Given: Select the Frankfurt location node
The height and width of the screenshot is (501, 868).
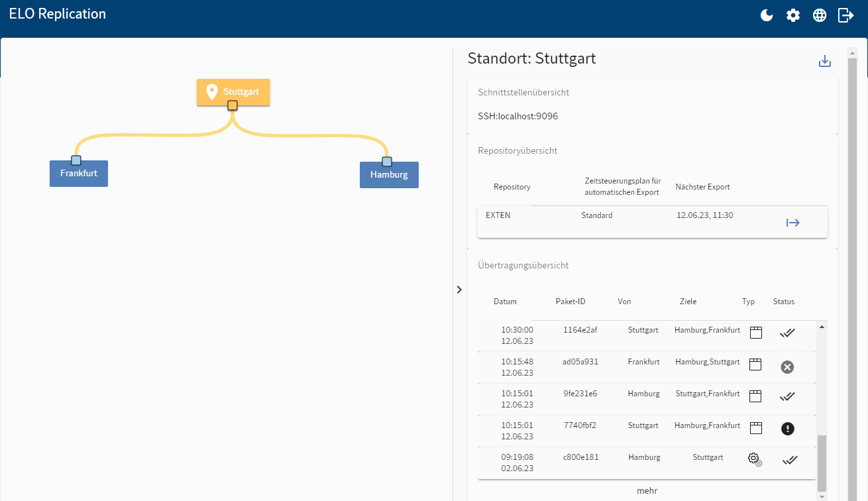Looking at the screenshot, I should 79,173.
